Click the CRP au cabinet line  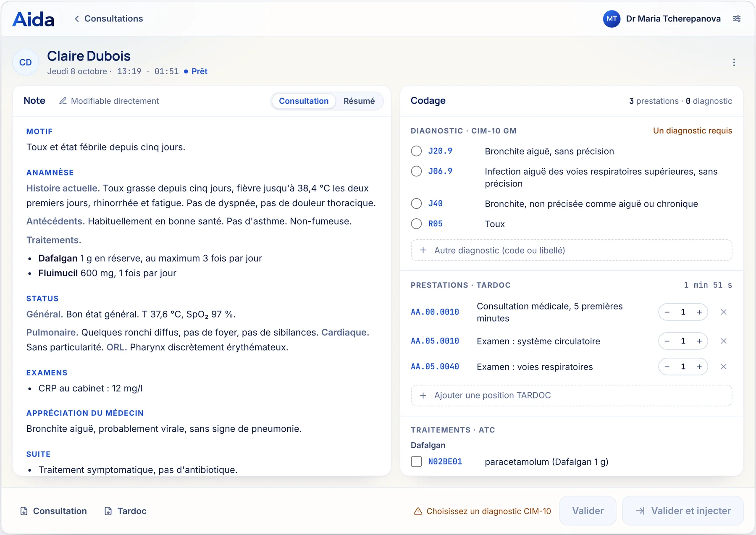click(x=90, y=388)
